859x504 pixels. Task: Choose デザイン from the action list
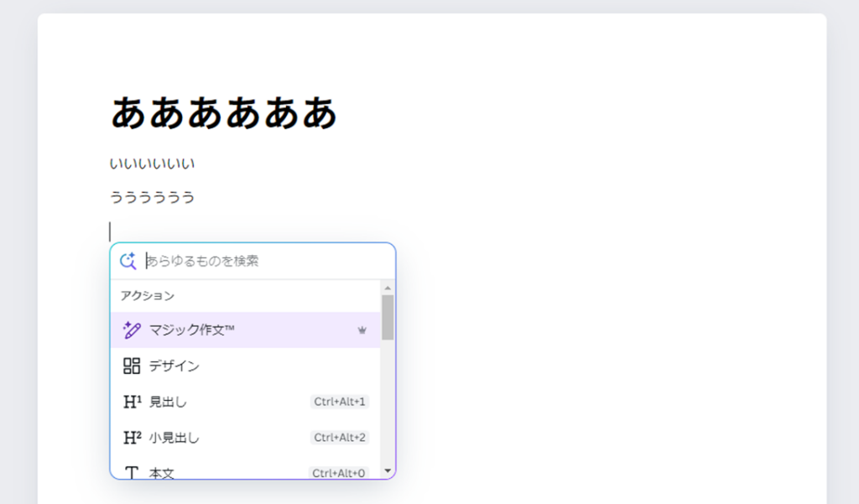[x=174, y=366]
